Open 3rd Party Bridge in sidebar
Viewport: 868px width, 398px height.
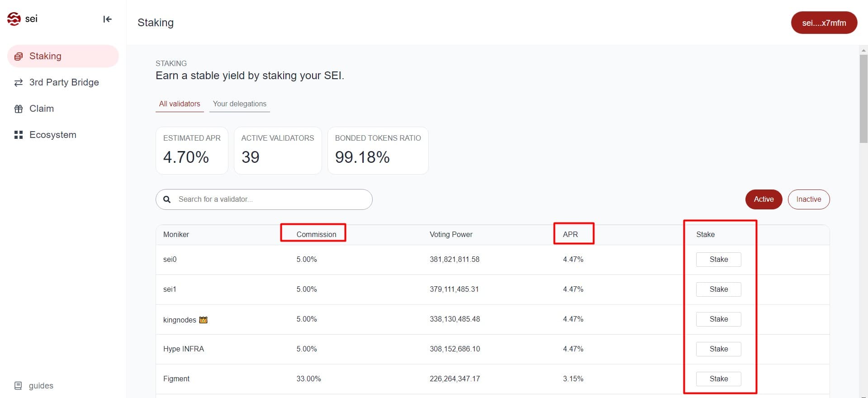[x=63, y=82]
